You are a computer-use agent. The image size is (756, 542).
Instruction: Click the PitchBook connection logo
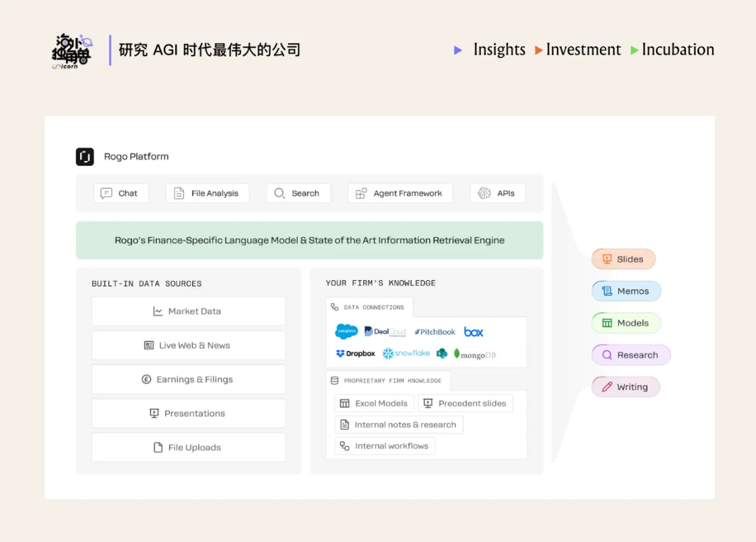point(435,331)
